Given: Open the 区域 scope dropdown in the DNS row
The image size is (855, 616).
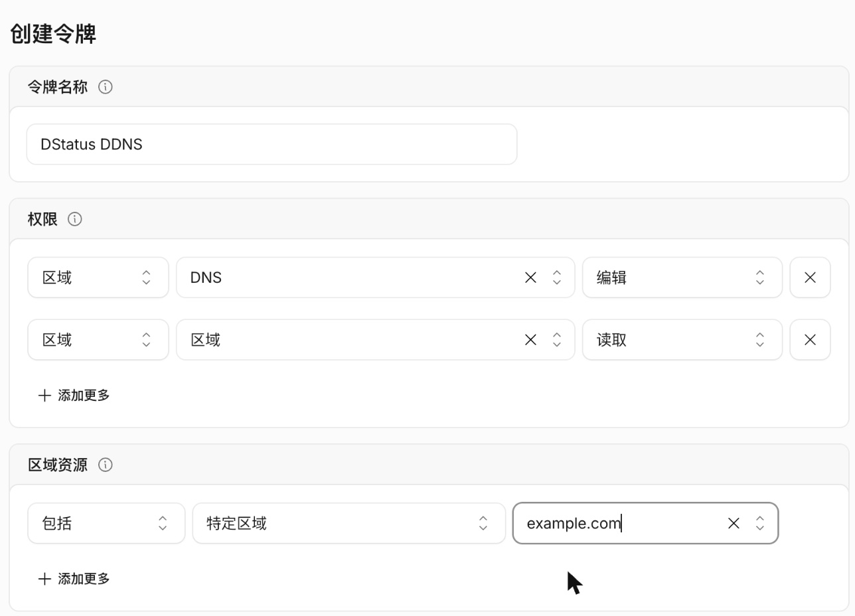Looking at the screenshot, I should (98, 277).
